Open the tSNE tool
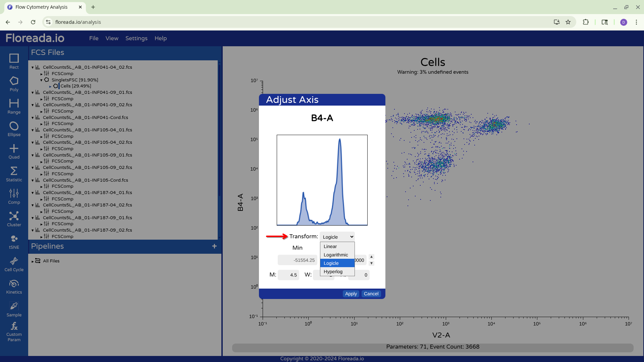This screenshot has height=362, width=644. [14, 241]
